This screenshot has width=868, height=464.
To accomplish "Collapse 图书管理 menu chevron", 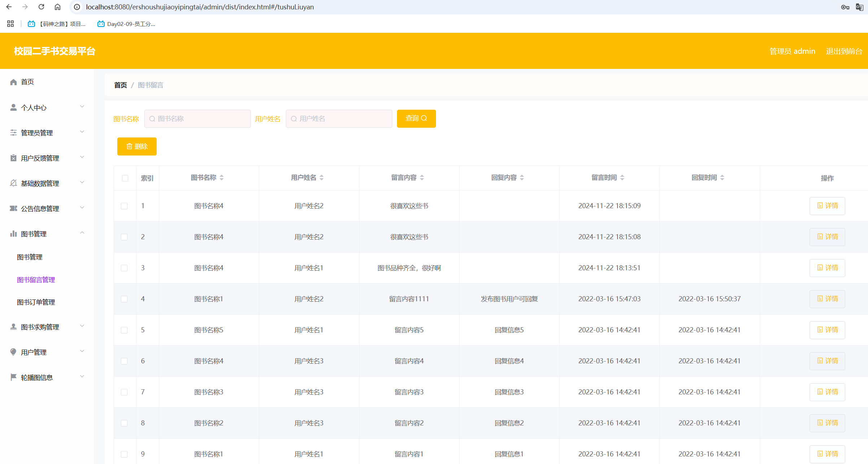I will [82, 233].
